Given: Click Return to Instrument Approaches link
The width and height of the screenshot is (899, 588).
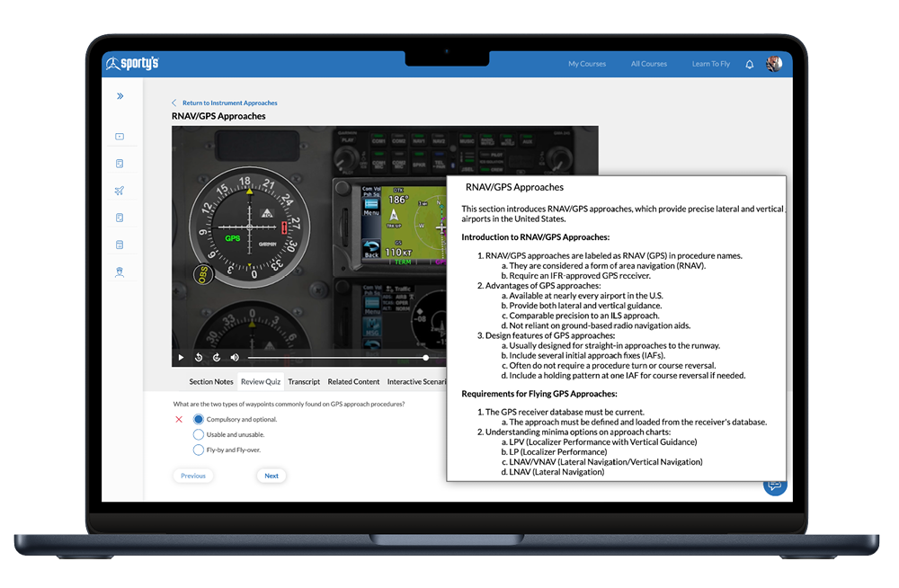Looking at the screenshot, I should pyautogui.click(x=229, y=102).
